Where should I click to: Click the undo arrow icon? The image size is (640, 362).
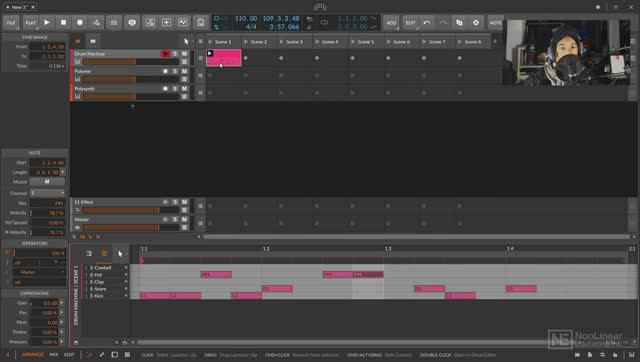click(x=427, y=22)
